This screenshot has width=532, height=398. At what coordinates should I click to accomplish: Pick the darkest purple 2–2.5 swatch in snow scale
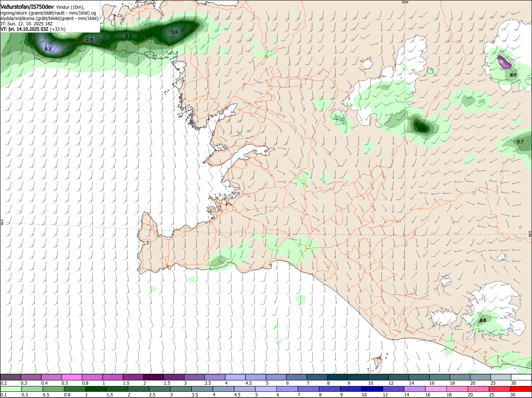tap(153, 377)
